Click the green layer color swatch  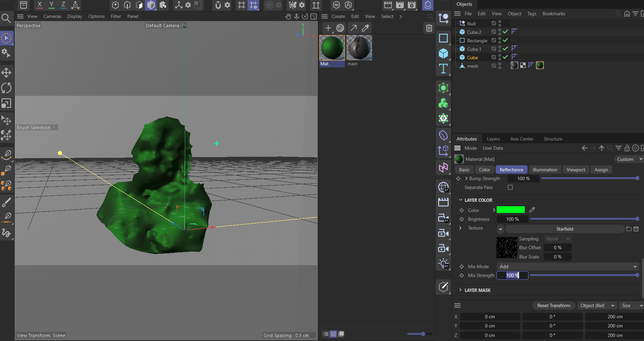pyautogui.click(x=511, y=210)
